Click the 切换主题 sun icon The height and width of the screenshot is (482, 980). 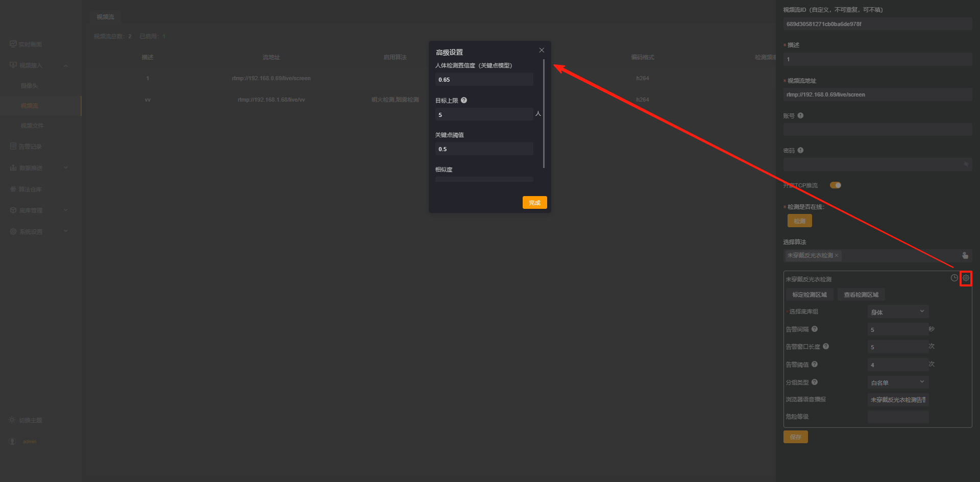pos(12,420)
